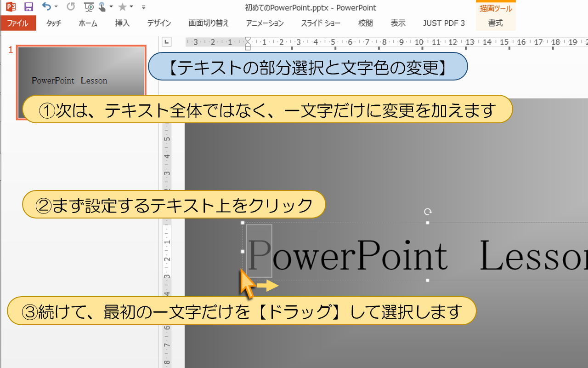Click the PowerPoint application icon

coord(11,7)
